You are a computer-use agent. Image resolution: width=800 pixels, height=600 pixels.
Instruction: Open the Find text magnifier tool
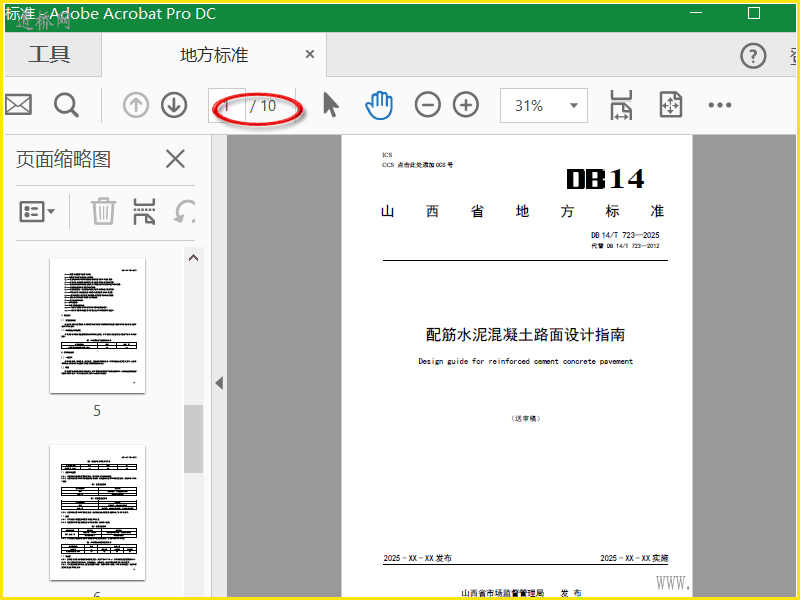[66, 105]
